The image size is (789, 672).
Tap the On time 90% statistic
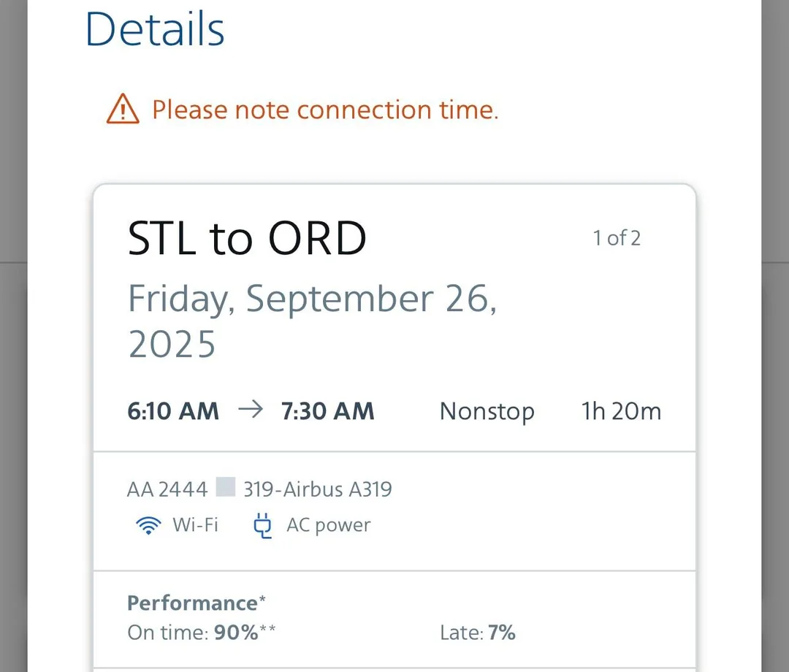[x=201, y=633]
